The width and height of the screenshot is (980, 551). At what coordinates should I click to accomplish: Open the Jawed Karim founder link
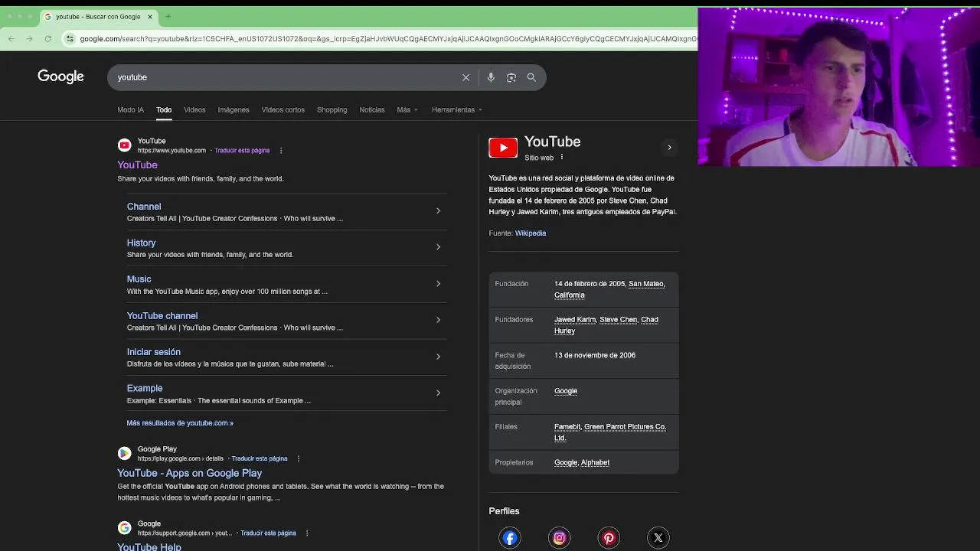(575, 320)
